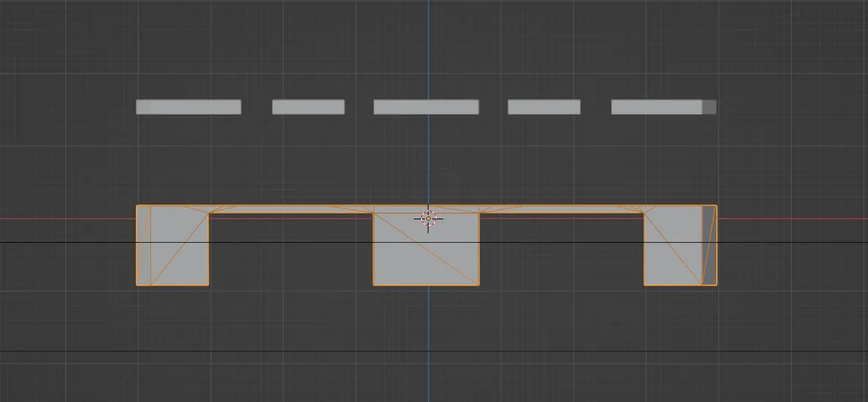Click bottom-right corner vertex of right block
868x402 pixels.
[x=717, y=285]
